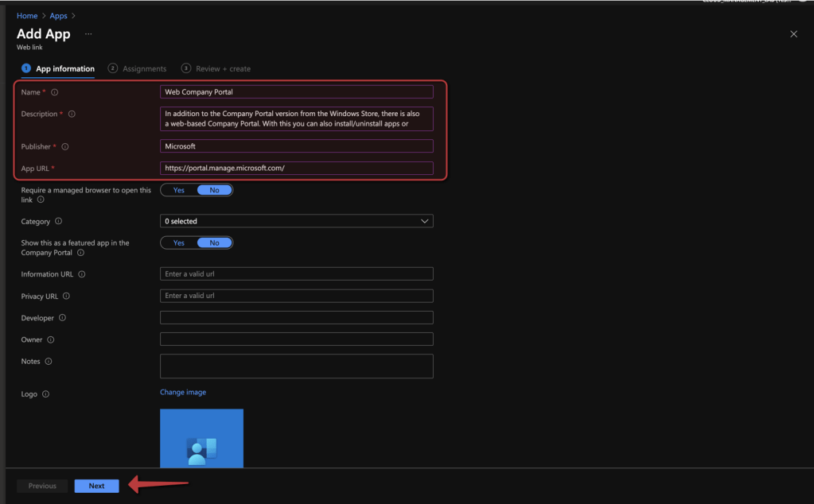The height and width of the screenshot is (504, 814).
Task: Set managed browser requirement to Yes
Action: (179, 190)
